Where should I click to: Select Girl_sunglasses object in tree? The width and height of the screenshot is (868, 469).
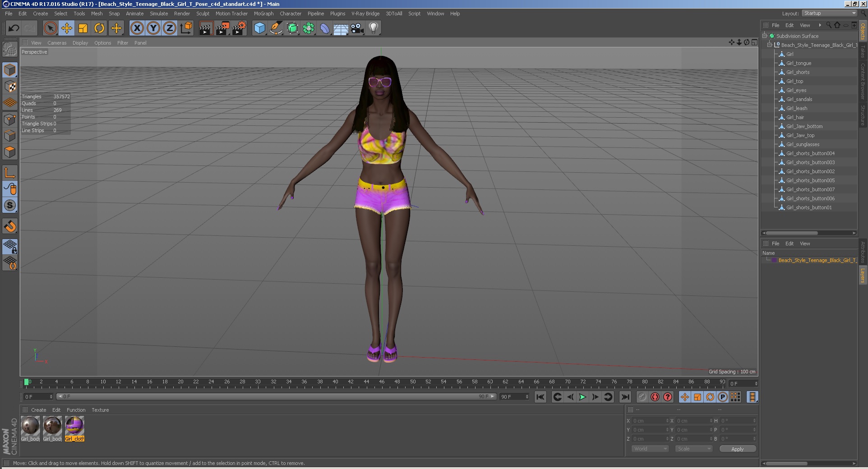pos(803,144)
